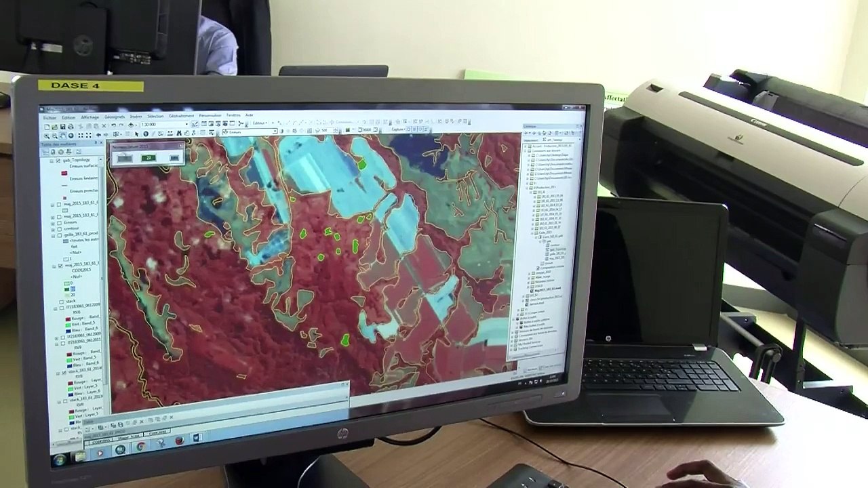Click the Fixed Zoom Out arrows icon
This screenshot has height=488, width=868.
click(x=89, y=135)
